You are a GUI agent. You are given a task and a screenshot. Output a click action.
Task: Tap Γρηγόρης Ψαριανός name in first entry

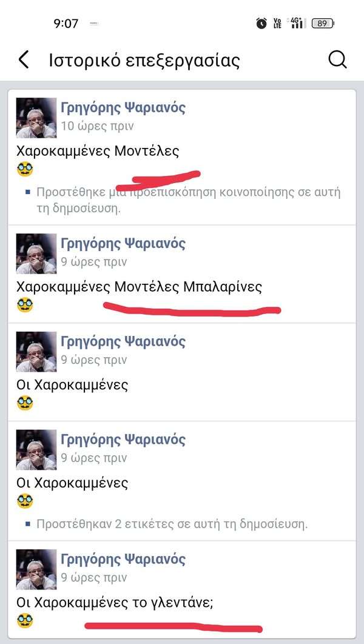(123, 108)
